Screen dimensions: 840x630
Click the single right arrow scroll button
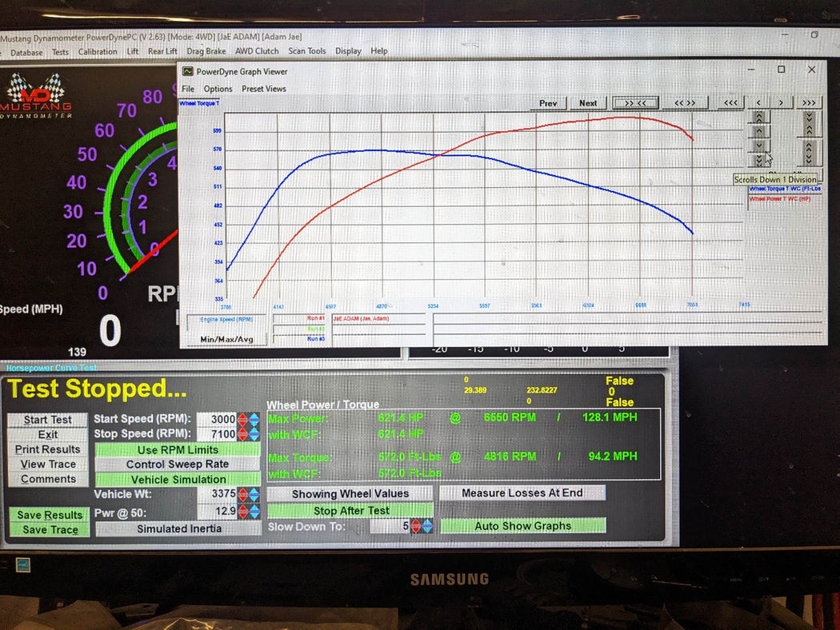coord(781,103)
